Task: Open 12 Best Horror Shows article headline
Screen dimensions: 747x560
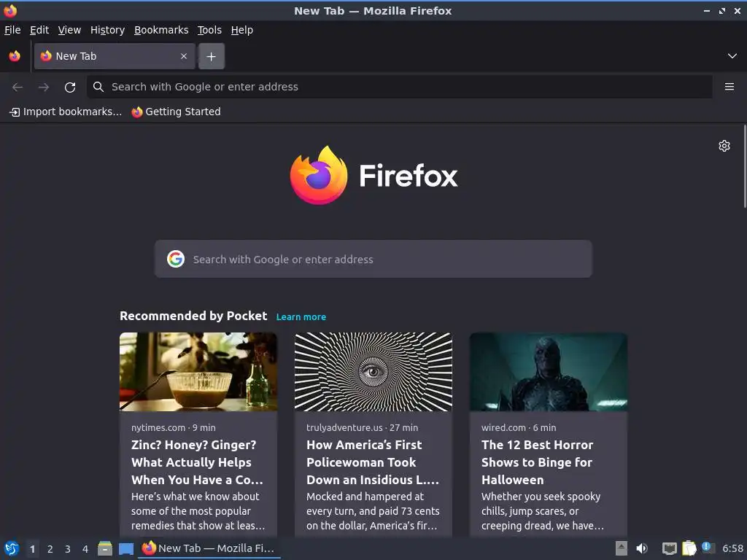Action: 537,462
